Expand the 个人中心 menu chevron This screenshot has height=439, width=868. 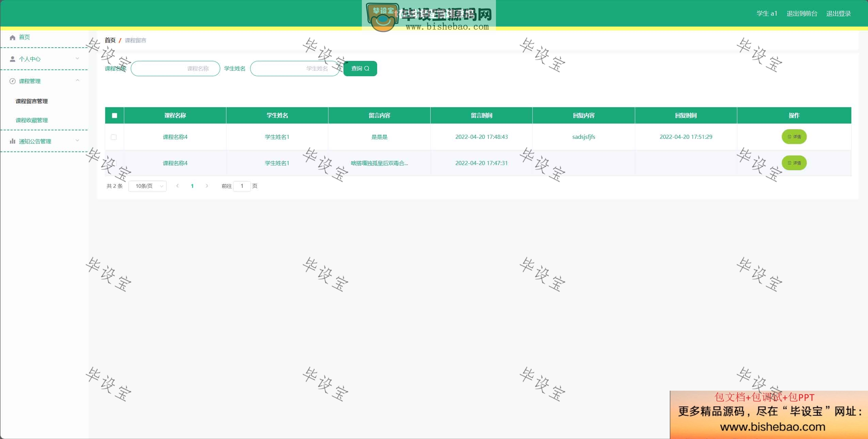pyautogui.click(x=77, y=59)
